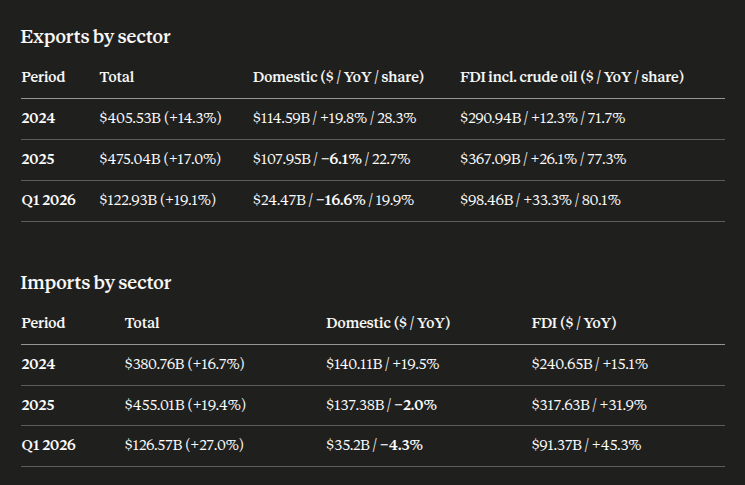Image resolution: width=745 pixels, height=485 pixels.
Task: Select the Q1 2026 exports total $122.93B
Action: point(158,200)
